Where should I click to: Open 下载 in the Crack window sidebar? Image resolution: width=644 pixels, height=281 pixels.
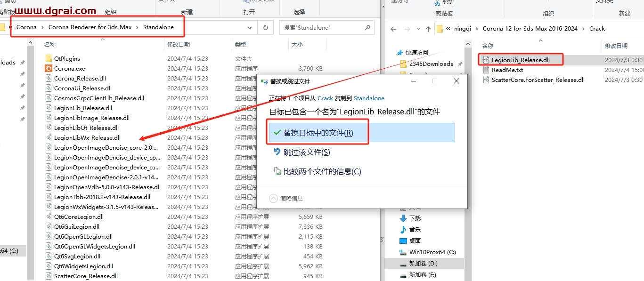point(415,218)
